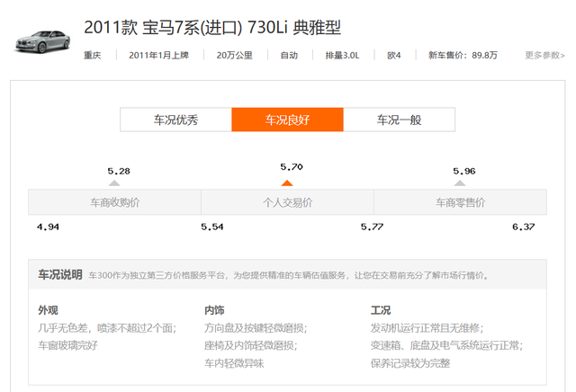Click the 内饰 section heading
Viewport: 576px width, 392px height.
tap(214, 310)
